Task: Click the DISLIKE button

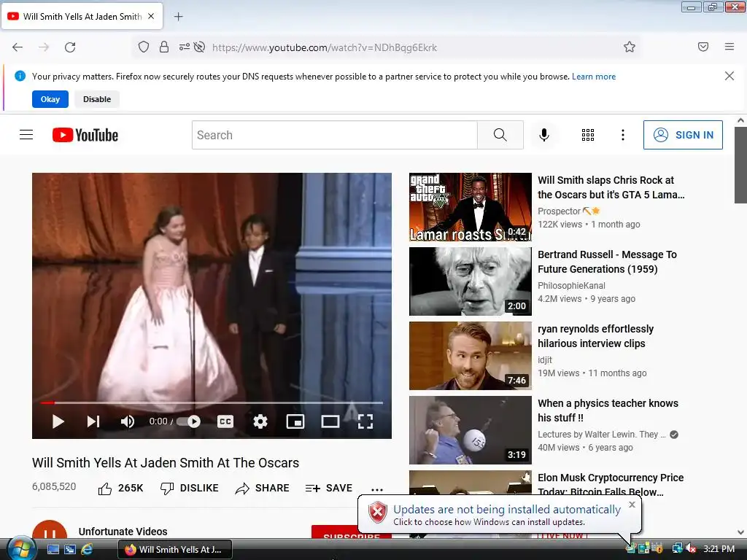Action: coord(189,488)
